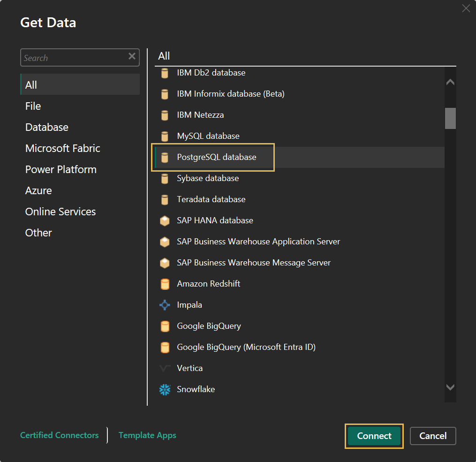Screen dimensions: 476x462
Task: Click the Google BigQuery icon
Action: (165, 326)
